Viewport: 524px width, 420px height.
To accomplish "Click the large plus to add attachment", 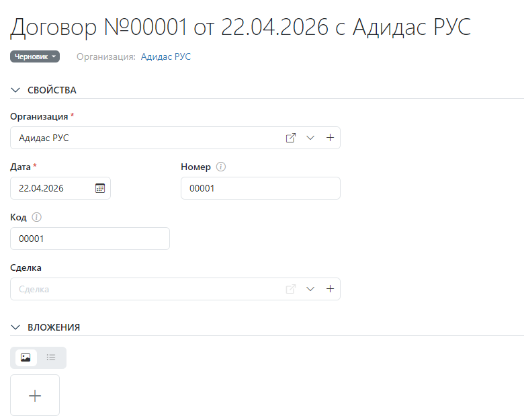I will pyautogui.click(x=35, y=396).
